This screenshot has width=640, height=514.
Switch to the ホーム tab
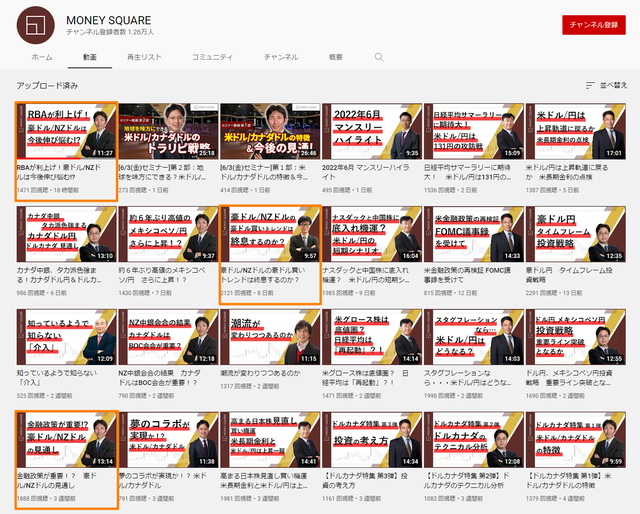point(42,57)
